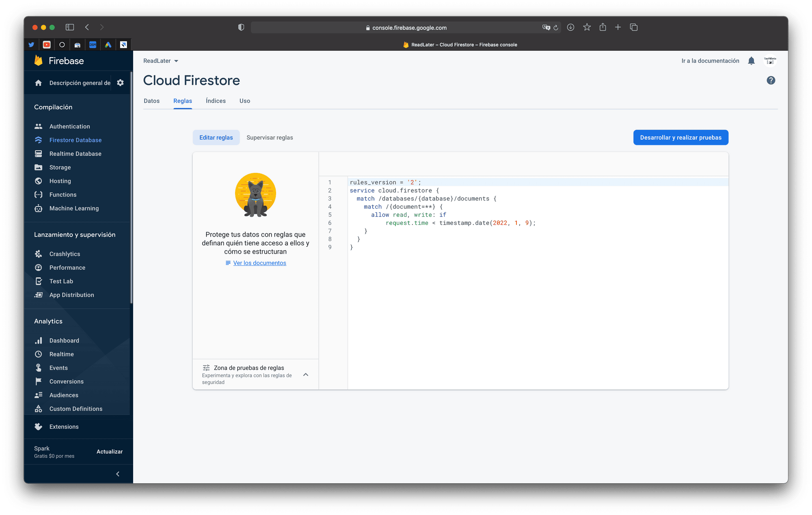The width and height of the screenshot is (812, 515).
Task: Open the Twitter pinned tab
Action: pyautogui.click(x=31, y=45)
